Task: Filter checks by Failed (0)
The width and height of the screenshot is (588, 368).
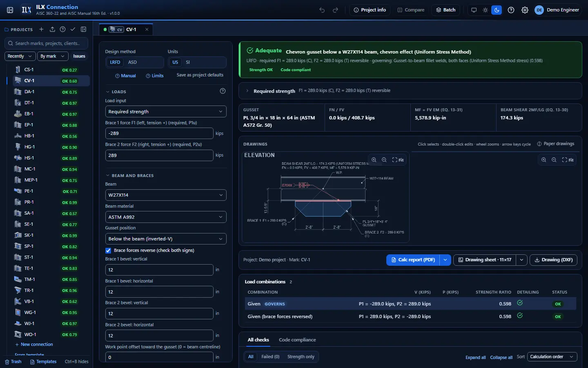Action: pos(270,357)
